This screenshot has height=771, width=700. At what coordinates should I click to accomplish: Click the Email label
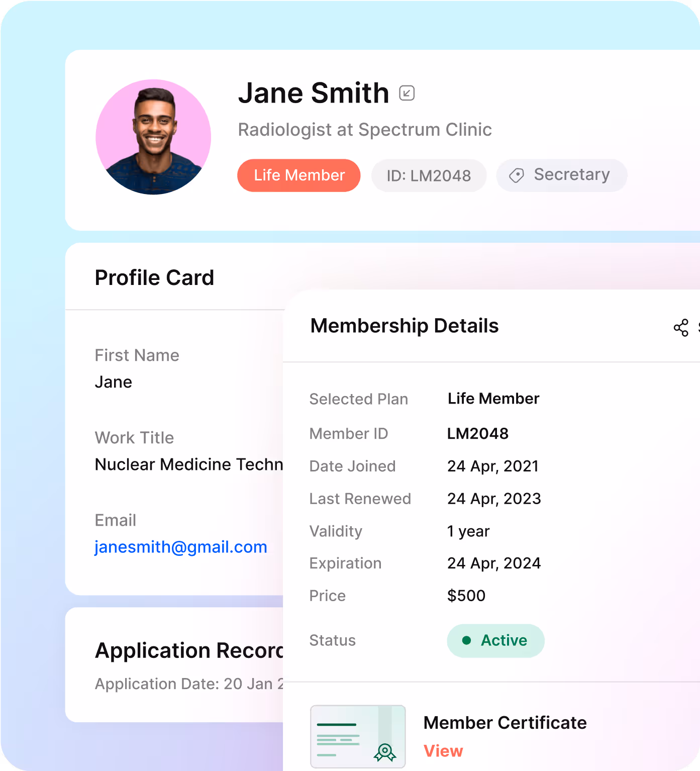pyautogui.click(x=116, y=520)
